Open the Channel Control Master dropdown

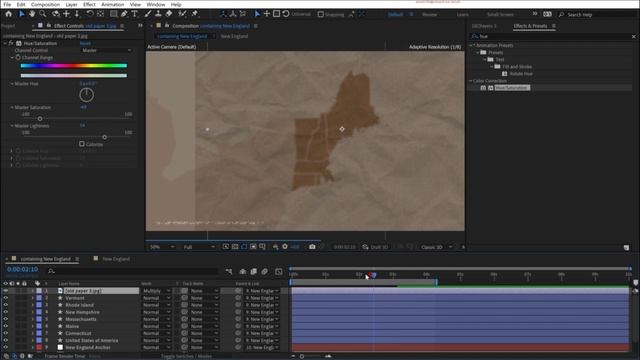[107, 50]
